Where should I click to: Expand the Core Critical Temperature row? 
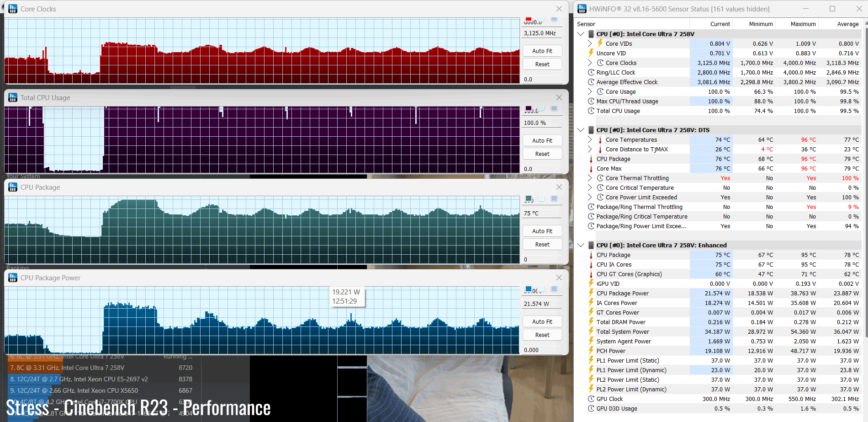pyautogui.click(x=590, y=187)
